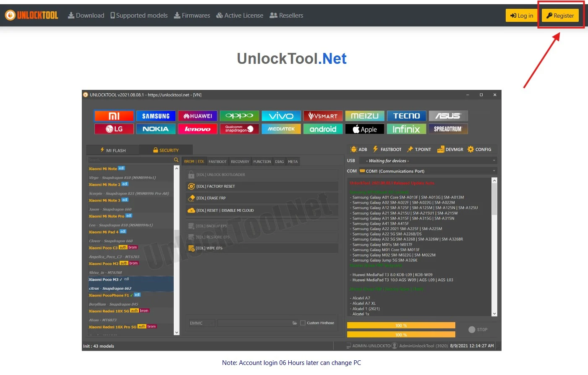Select the Xiaomi MI brand icon
Image resolution: width=588 pixels, height=375 pixels.
tap(114, 116)
